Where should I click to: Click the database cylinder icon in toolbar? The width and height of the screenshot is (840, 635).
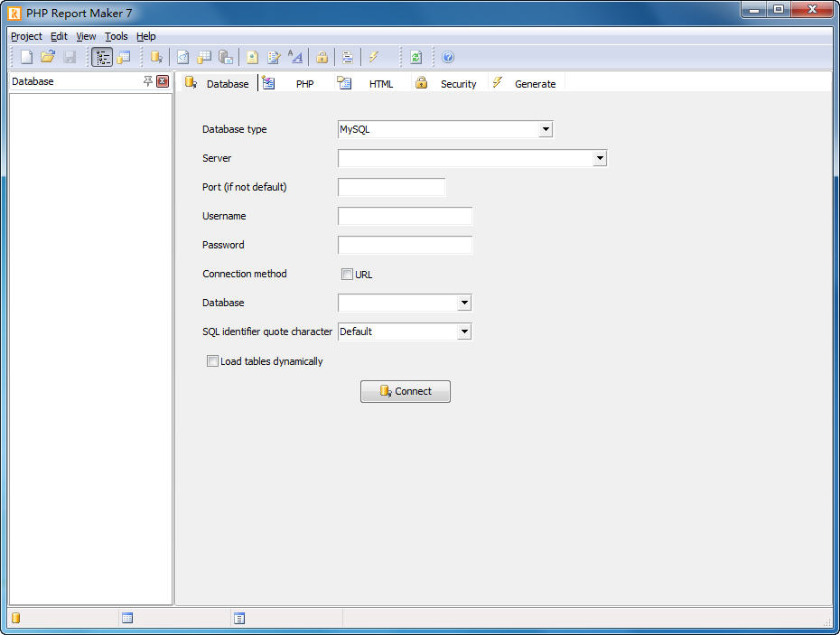[x=156, y=57]
